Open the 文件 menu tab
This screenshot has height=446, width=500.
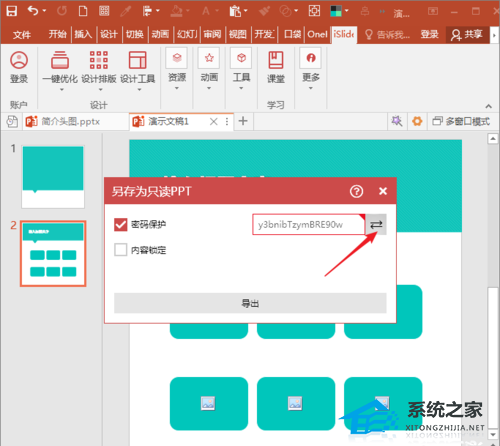(x=22, y=34)
